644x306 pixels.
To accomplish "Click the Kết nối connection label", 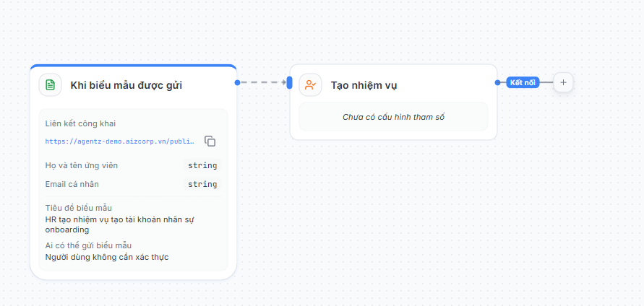I will [523, 82].
